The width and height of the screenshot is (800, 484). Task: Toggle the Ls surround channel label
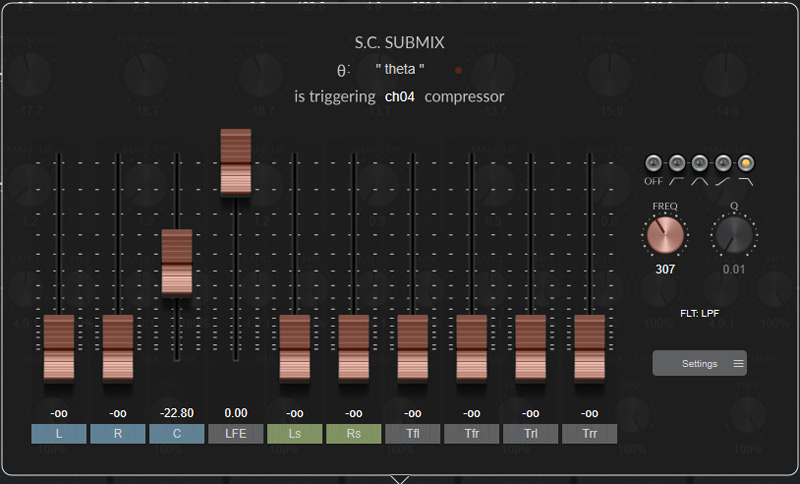click(x=295, y=434)
